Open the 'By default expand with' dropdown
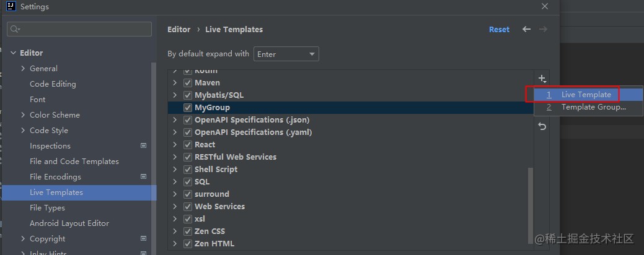The height and width of the screenshot is (255, 644). pyautogui.click(x=286, y=54)
